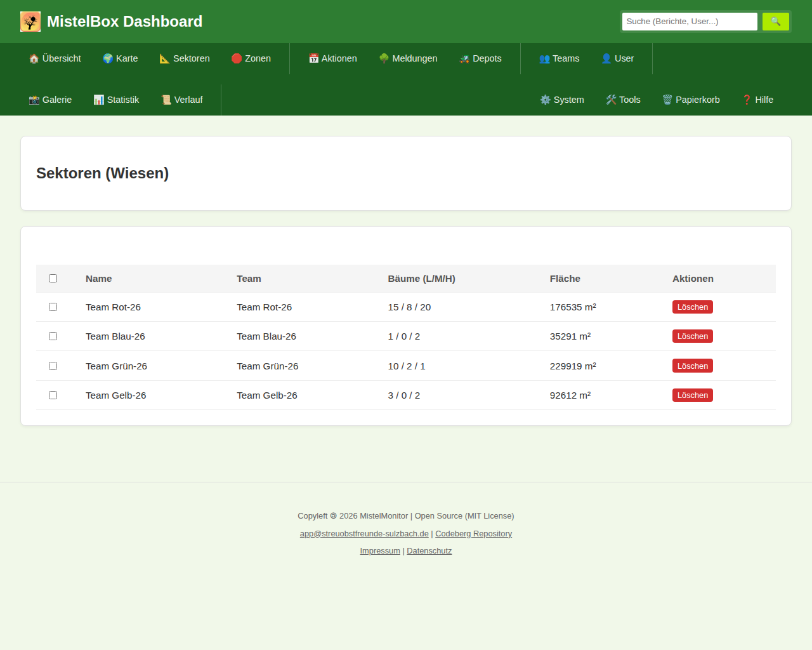The height and width of the screenshot is (650, 812).
Task: Open Statistik via the bar chart icon
Action: point(98,100)
